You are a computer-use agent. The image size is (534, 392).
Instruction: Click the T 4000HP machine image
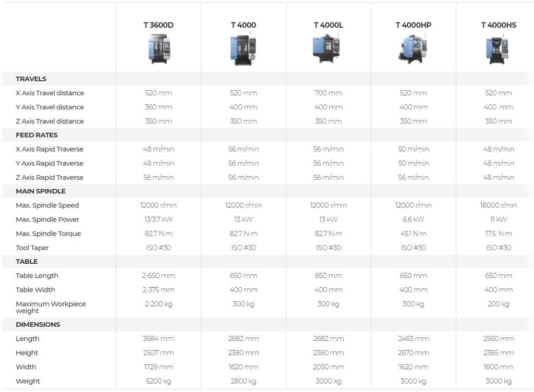pos(413,48)
